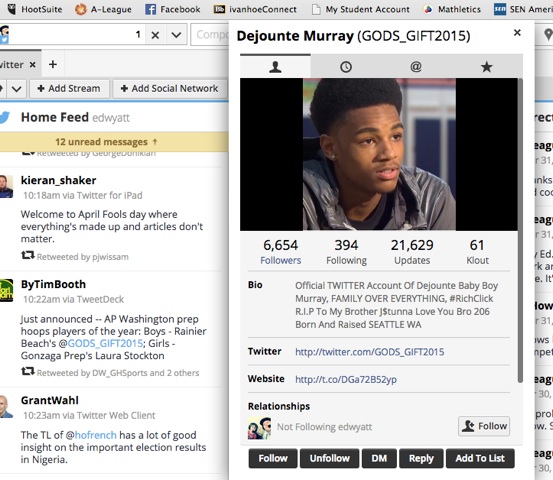Open the twitter.com/GODS_GIFT2015 link

pyautogui.click(x=370, y=352)
